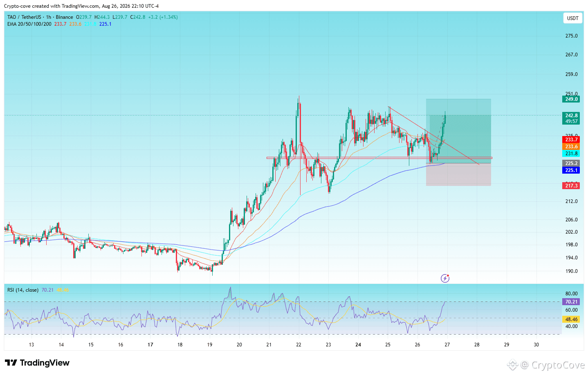
Task: Click the close value "C242.8" in legend
Action: [138, 17]
